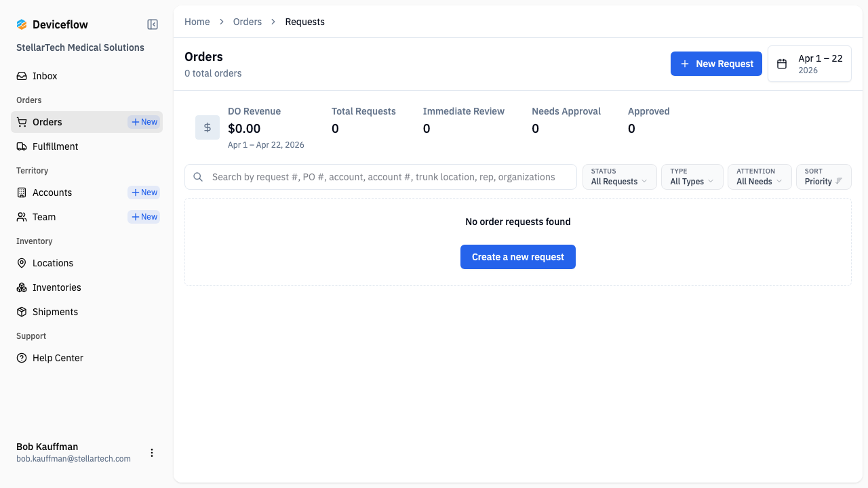The height and width of the screenshot is (488, 868).
Task: Click $0.00 revenue value
Action: [x=244, y=128]
